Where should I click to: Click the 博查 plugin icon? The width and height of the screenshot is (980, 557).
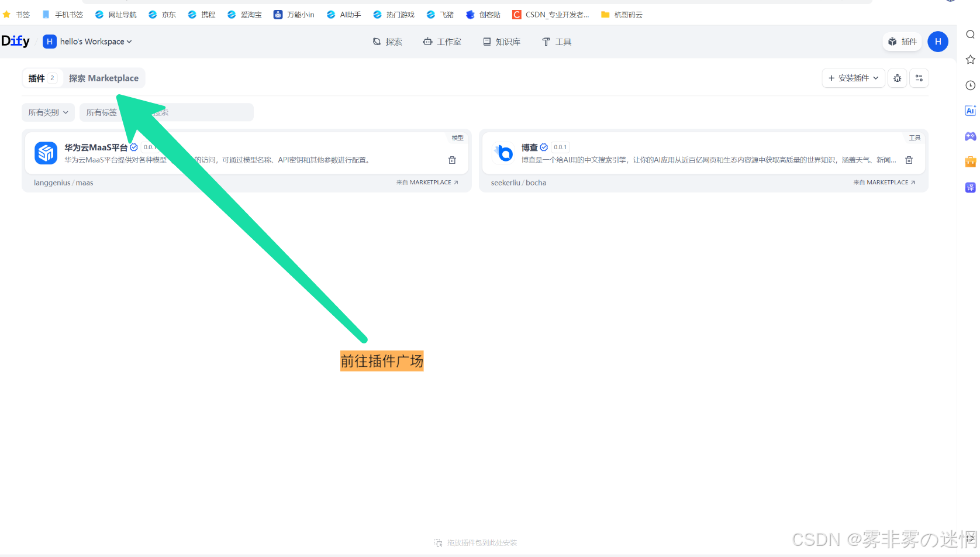pyautogui.click(x=503, y=153)
